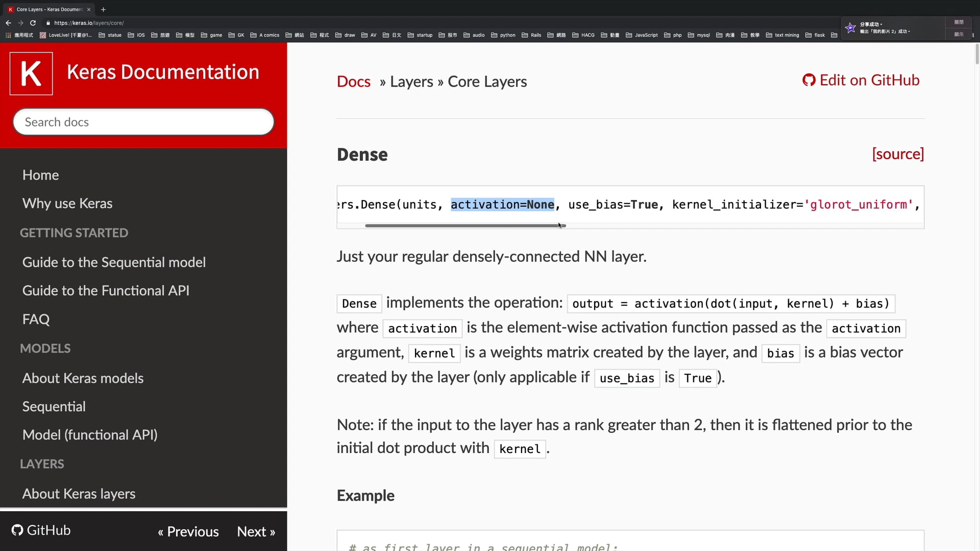Image resolution: width=980 pixels, height=551 pixels.
Task: Open the text mining bookmarks folder
Action: [782, 35]
